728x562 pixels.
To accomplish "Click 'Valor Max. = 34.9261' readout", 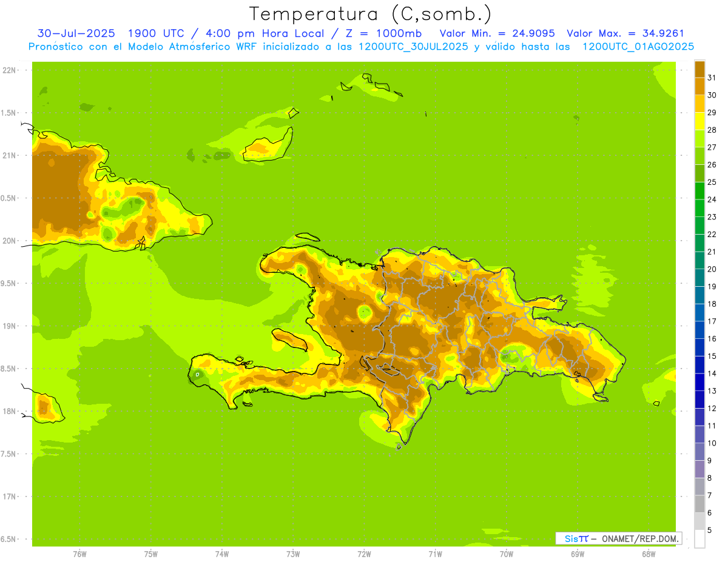I will click(x=625, y=33).
